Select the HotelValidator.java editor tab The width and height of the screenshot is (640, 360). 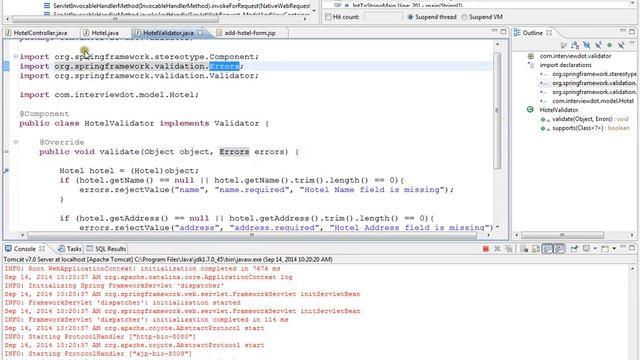coord(168,33)
